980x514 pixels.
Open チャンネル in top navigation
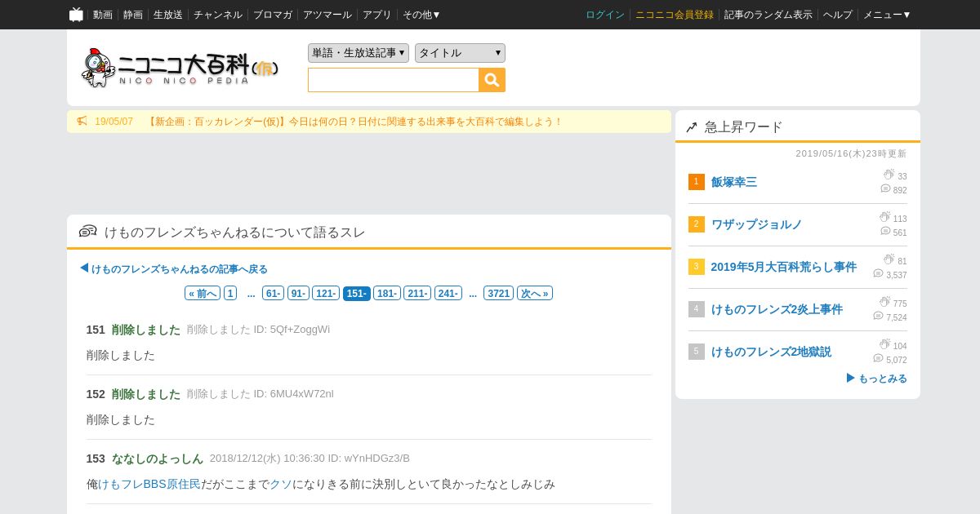218,15
